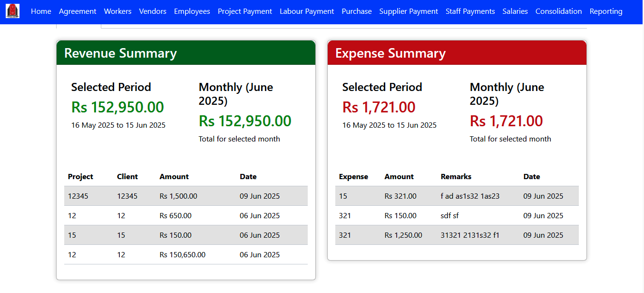The height and width of the screenshot is (293, 644).
Task: Open the Salaries page
Action: point(515,11)
